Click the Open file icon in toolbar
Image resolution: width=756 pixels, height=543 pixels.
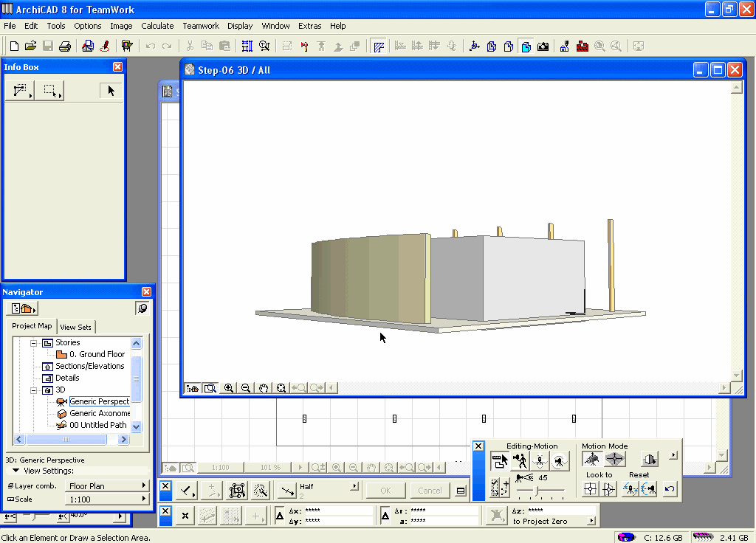[x=30, y=46]
